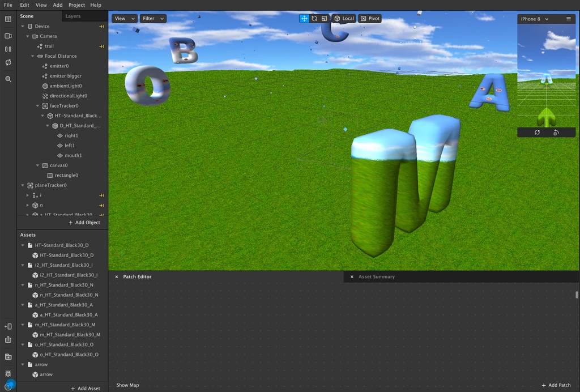Click the Add Object button
Screen dimensions: 580x392
pos(84,223)
